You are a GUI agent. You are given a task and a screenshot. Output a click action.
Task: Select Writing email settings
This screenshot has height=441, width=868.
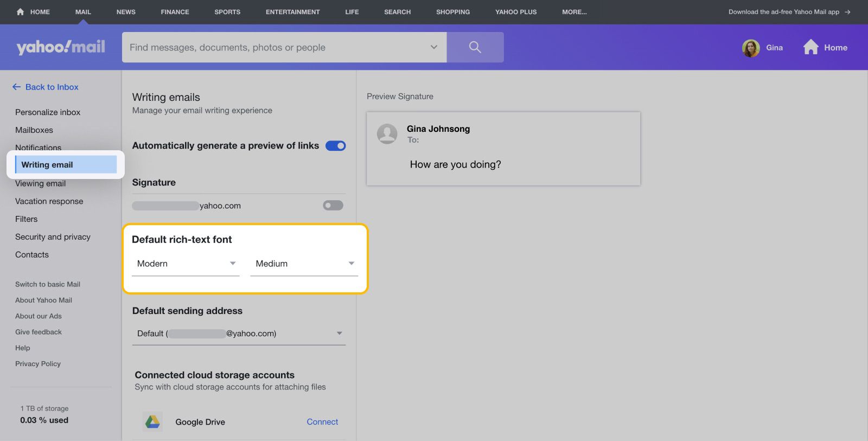click(x=66, y=164)
